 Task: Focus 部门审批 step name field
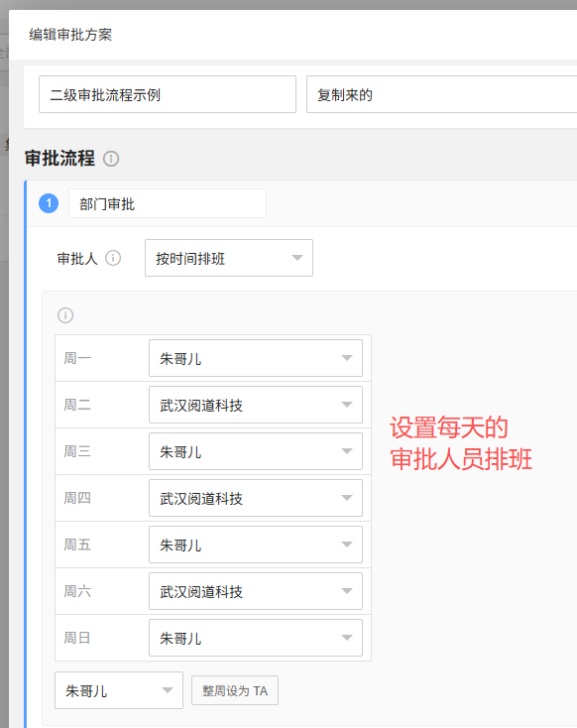point(168,203)
